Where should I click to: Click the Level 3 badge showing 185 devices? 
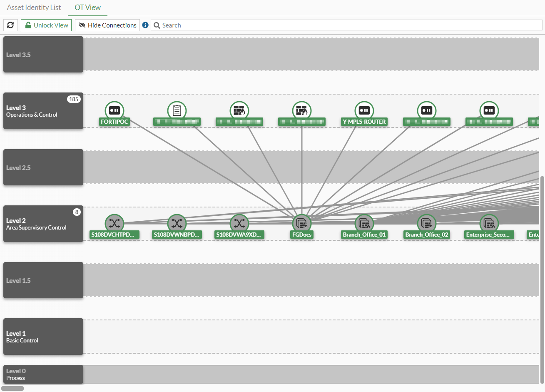tap(74, 99)
